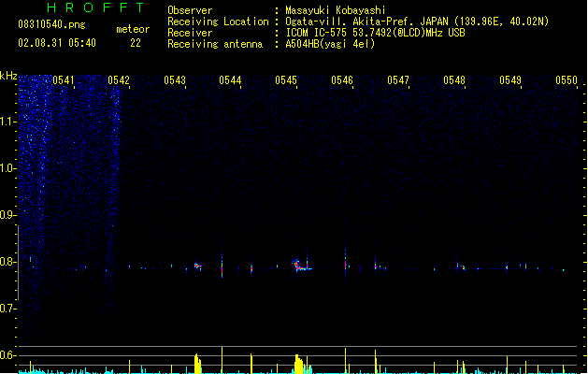Select the ICOM IC-575 receiver text
Viewport: 588px width, 374px height.
tap(375, 33)
